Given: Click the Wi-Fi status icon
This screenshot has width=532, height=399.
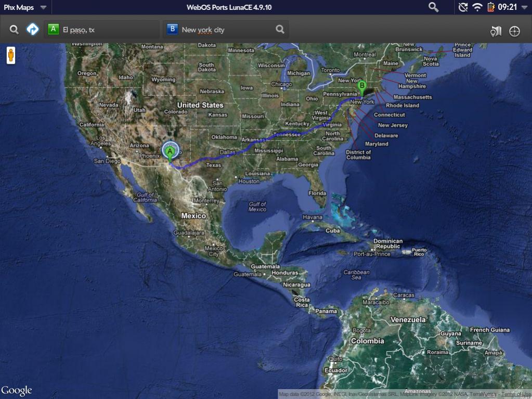Looking at the screenshot, I should (477, 7).
